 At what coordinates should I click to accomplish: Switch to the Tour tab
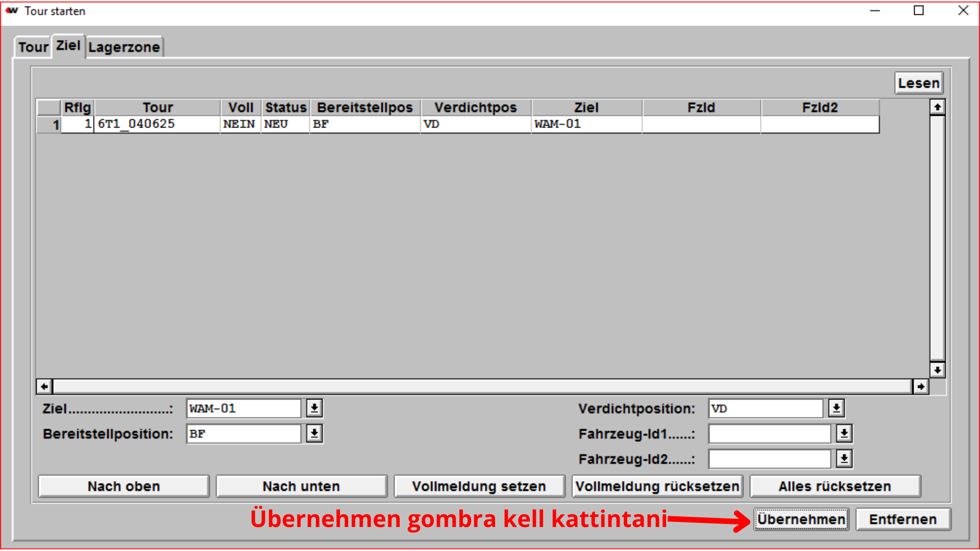coord(33,47)
